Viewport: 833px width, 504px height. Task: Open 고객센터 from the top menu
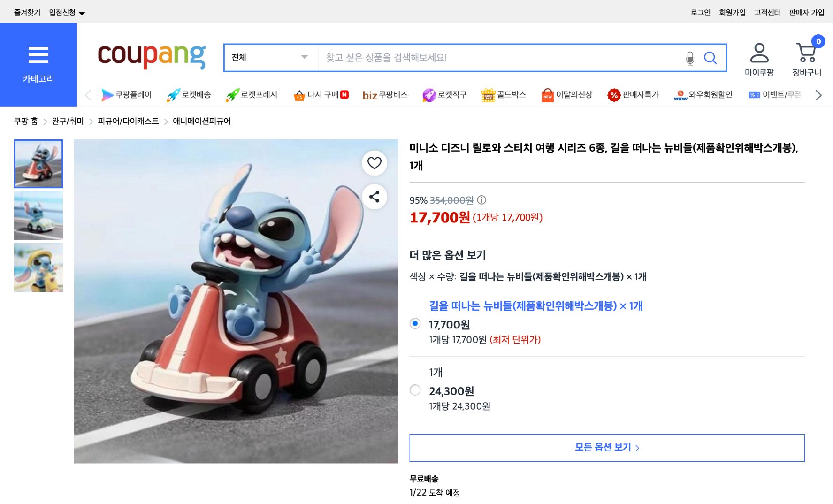768,12
